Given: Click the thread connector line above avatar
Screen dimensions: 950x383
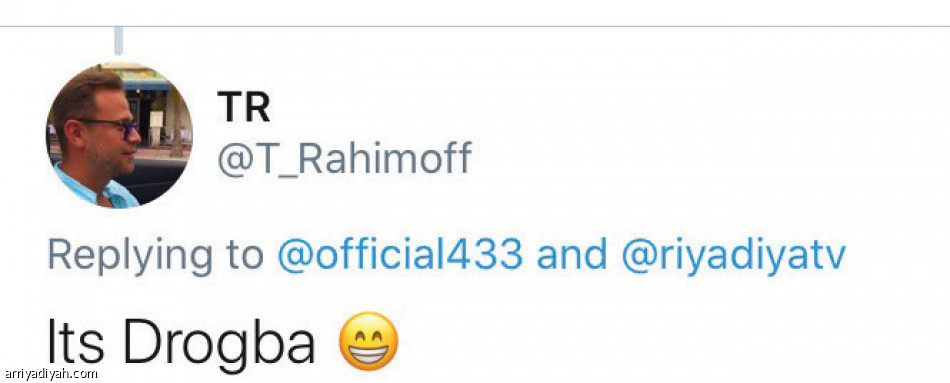Looking at the screenshot, I should pyautogui.click(x=119, y=41).
